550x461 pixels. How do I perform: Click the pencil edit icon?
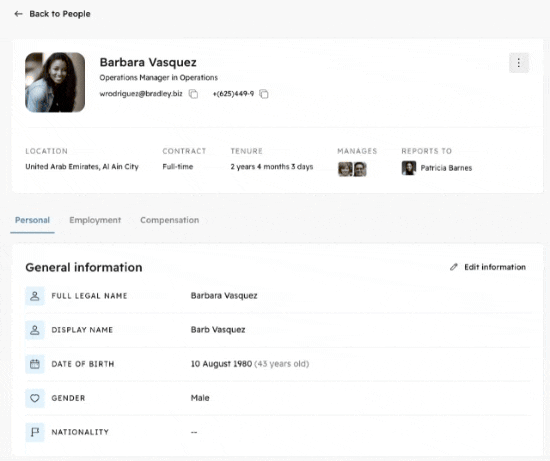pos(454,267)
